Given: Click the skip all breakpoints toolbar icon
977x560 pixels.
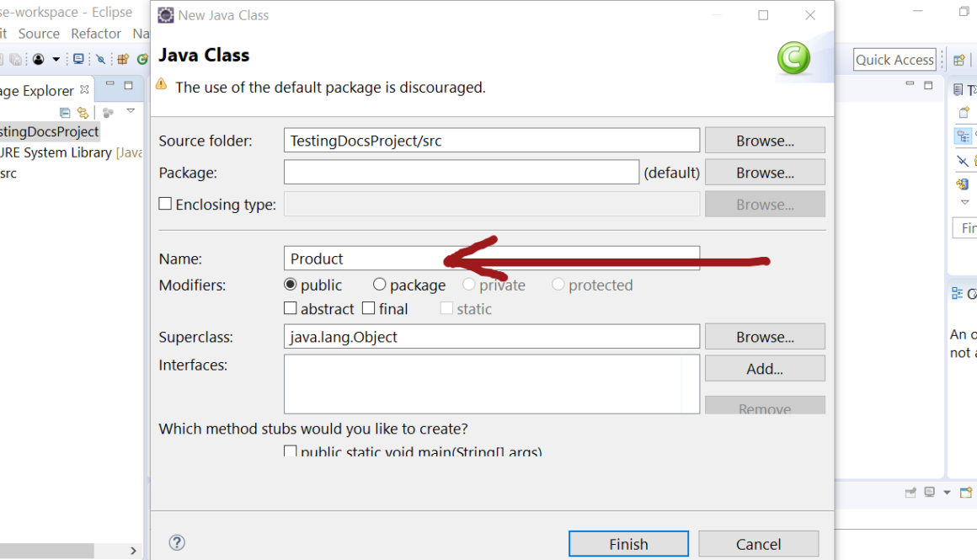Looking at the screenshot, I should click(100, 59).
